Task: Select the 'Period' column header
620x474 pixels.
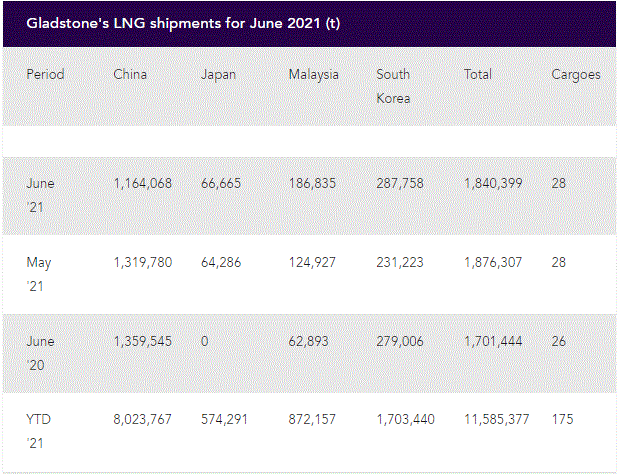Action: coord(45,74)
